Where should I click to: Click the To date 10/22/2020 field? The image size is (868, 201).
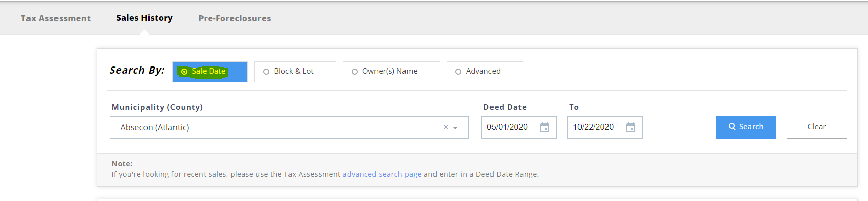tap(605, 127)
